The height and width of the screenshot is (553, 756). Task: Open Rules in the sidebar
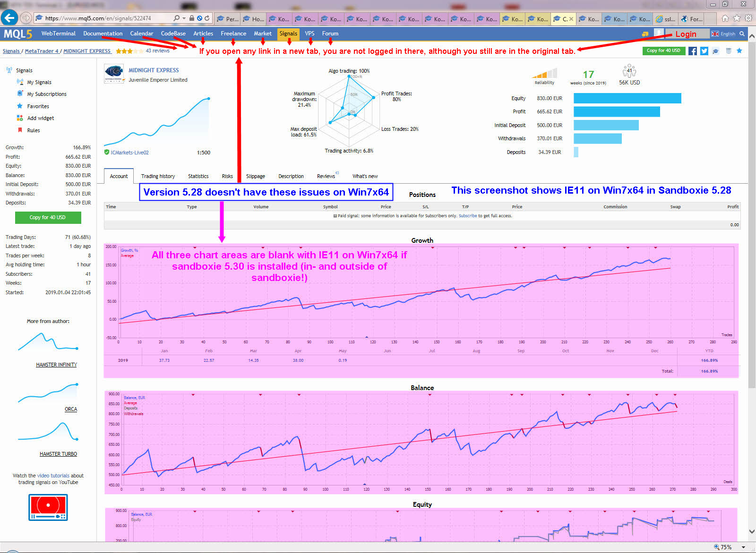click(x=34, y=130)
